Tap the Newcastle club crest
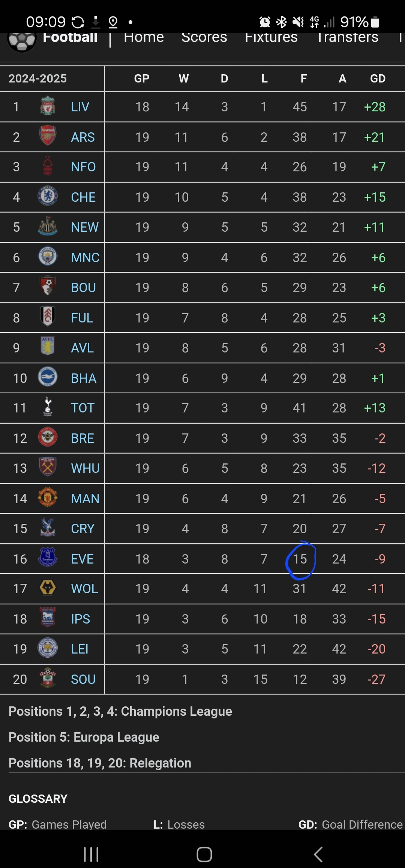The image size is (405, 868). click(x=48, y=226)
